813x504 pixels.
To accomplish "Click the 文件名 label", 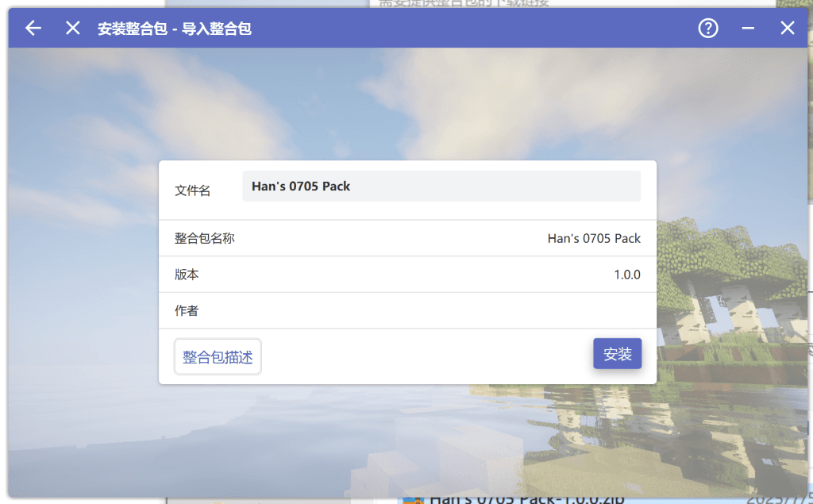I will [x=192, y=190].
